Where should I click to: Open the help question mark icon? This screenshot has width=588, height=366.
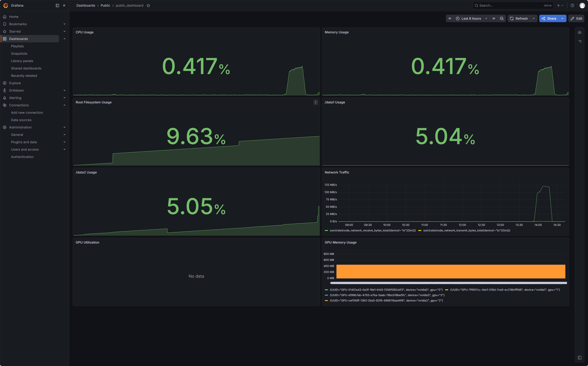coord(572,6)
